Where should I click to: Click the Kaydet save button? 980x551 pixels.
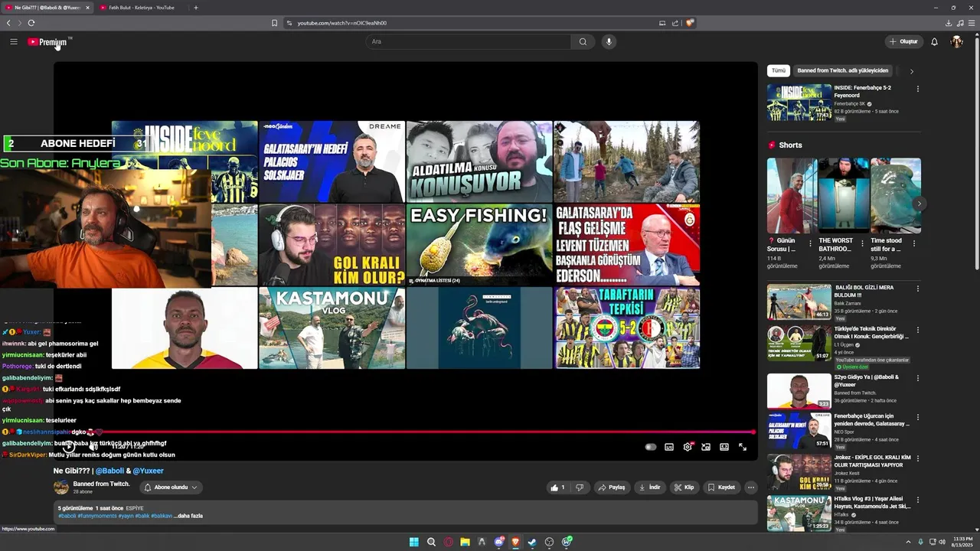click(x=721, y=487)
